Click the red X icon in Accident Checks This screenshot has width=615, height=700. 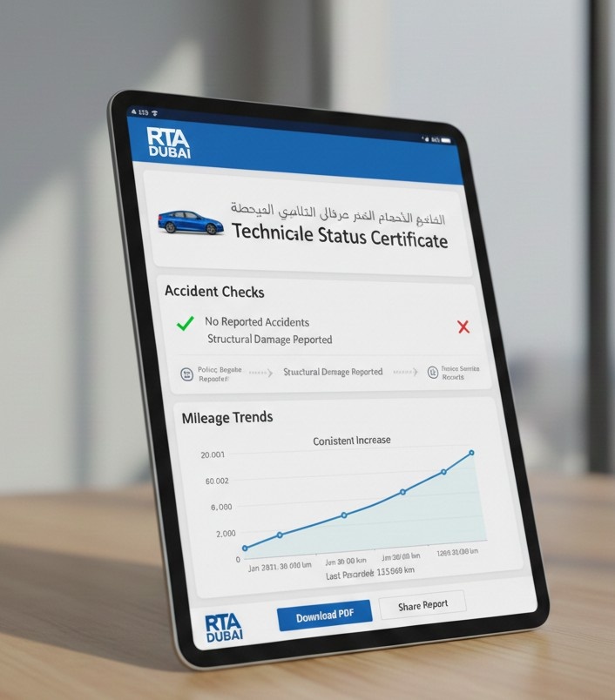[x=463, y=326]
